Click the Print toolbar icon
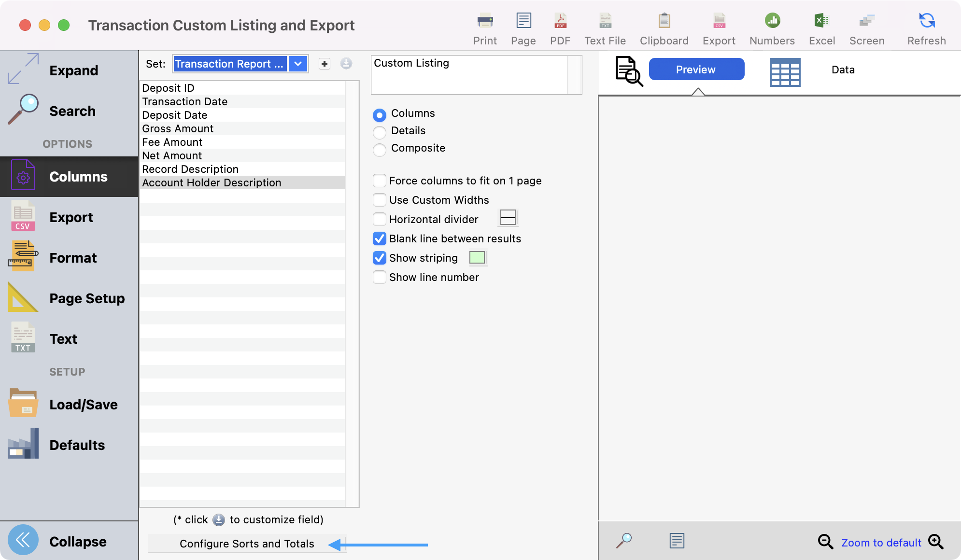The width and height of the screenshot is (961, 560). pos(485,21)
